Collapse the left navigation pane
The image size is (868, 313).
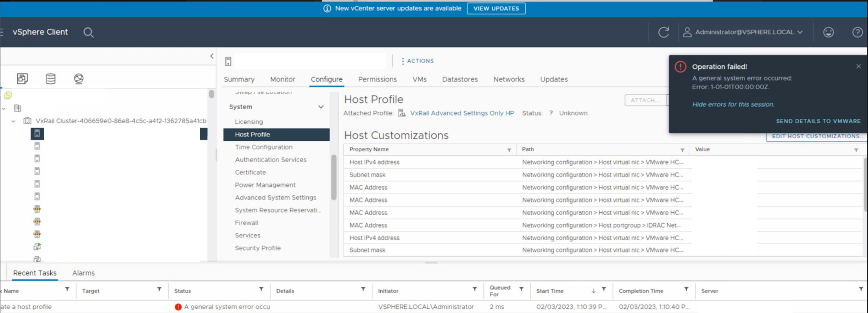click(x=212, y=56)
